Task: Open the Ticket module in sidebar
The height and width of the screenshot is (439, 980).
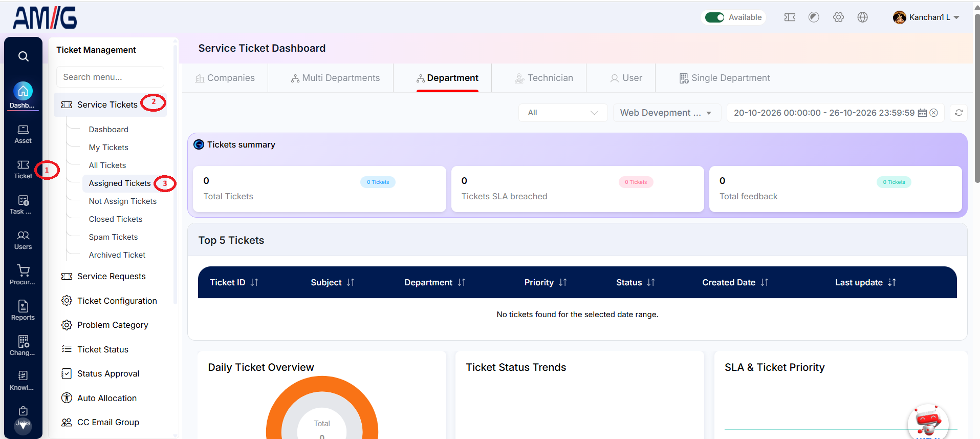Action: click(23, 170)
